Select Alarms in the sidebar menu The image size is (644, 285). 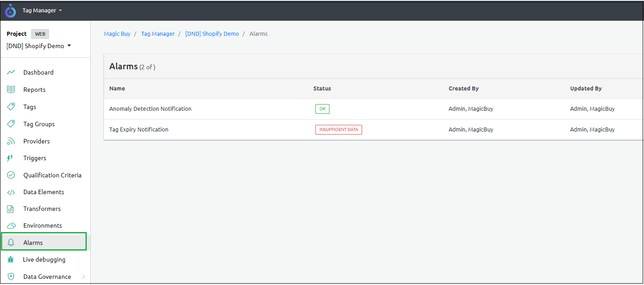pos(33,243)
